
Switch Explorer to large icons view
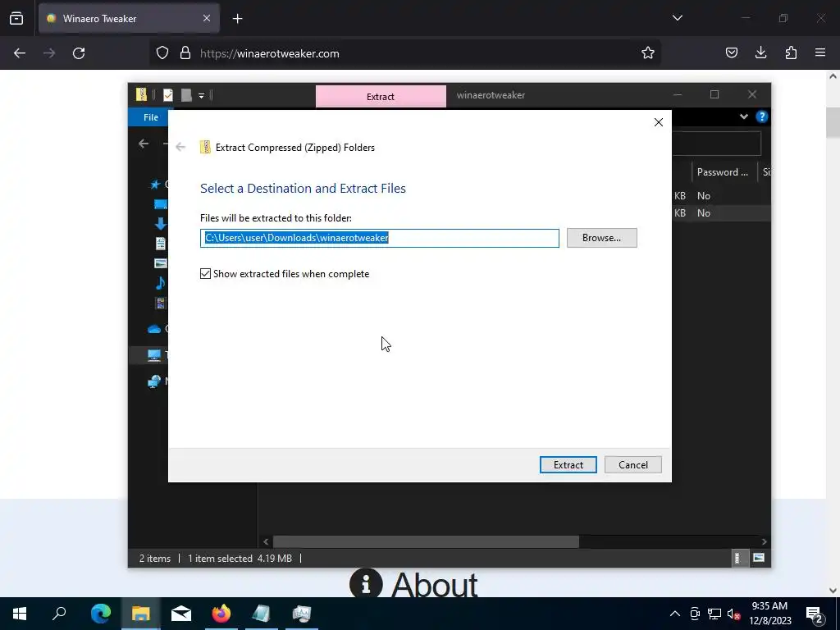(x=759, y=558)
